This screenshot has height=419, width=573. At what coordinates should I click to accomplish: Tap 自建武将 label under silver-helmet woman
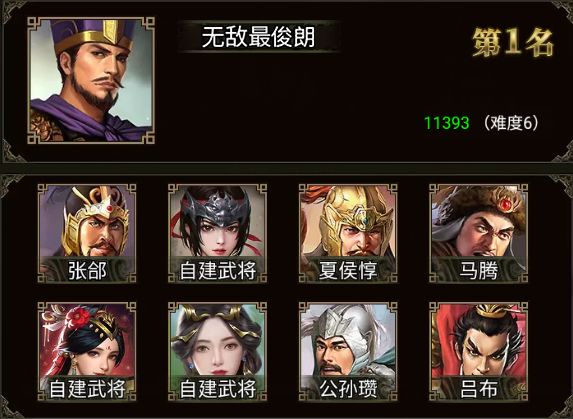217,271
